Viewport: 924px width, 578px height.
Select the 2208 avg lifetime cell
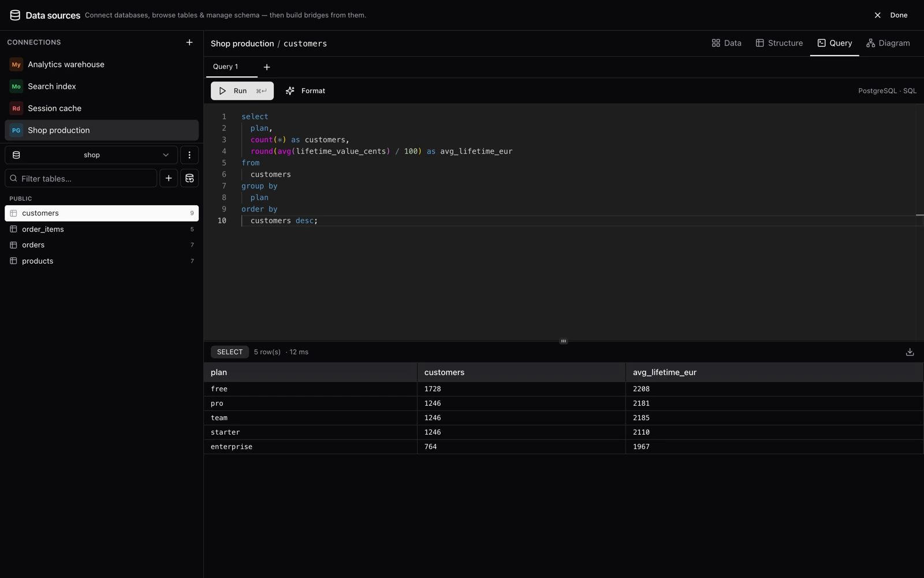[x=774, y=389]
